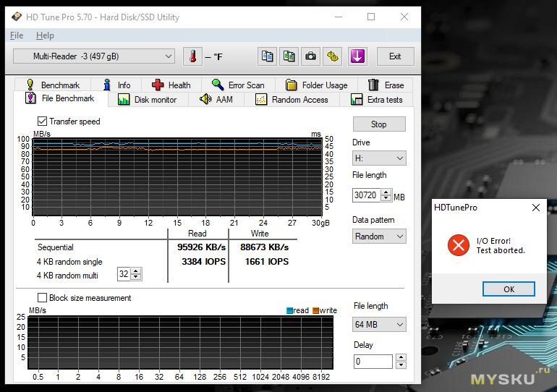Click the thermometer temperature icon
The width and height of the screenshot is (557, 392).
point(192,56)
